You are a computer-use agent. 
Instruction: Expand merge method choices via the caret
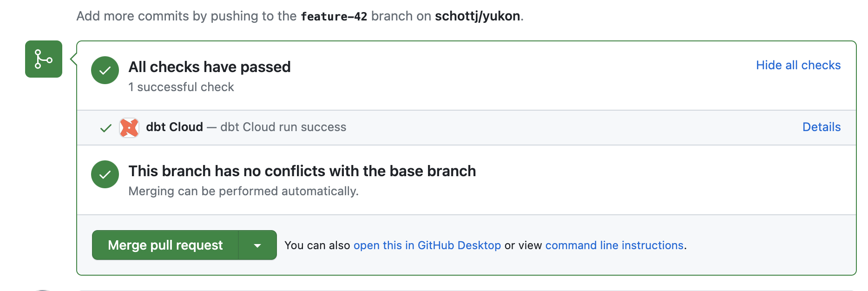tap(257, 245)
